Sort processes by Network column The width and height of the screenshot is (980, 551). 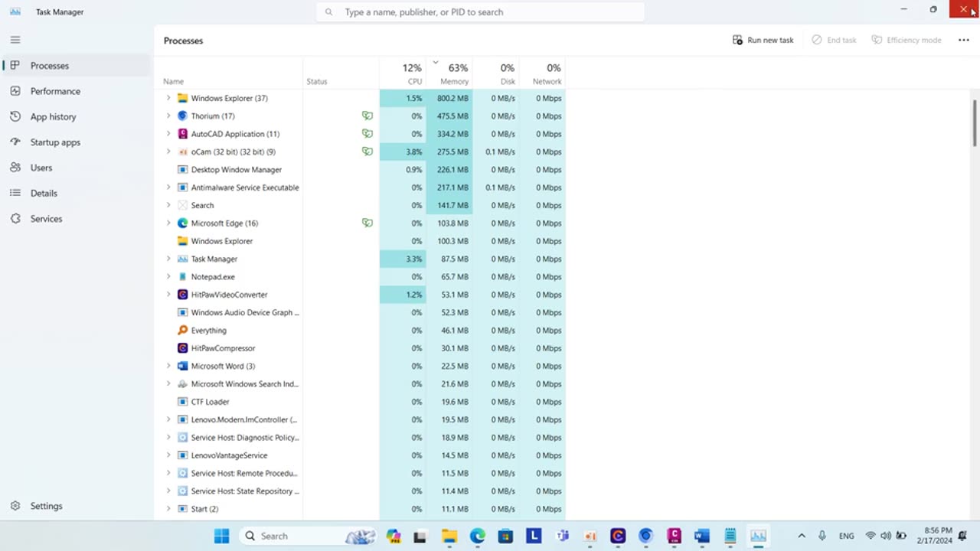[x=543, y=73]
